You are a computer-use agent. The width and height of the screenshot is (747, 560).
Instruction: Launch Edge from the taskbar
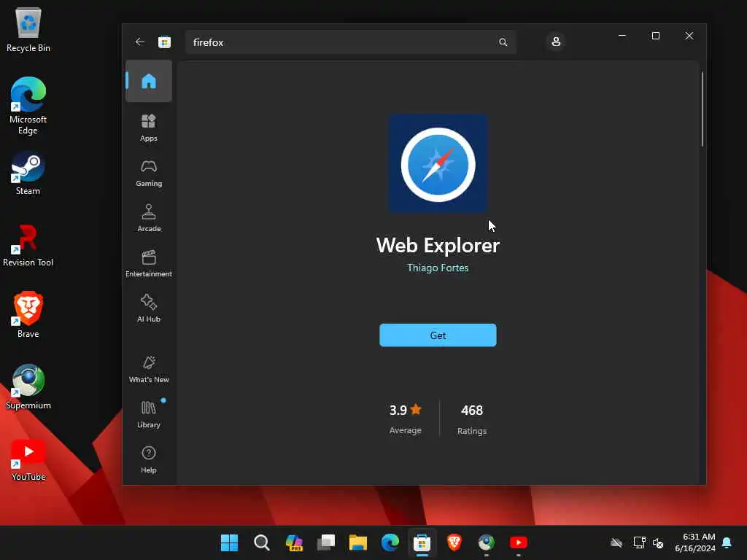(390, 542)
